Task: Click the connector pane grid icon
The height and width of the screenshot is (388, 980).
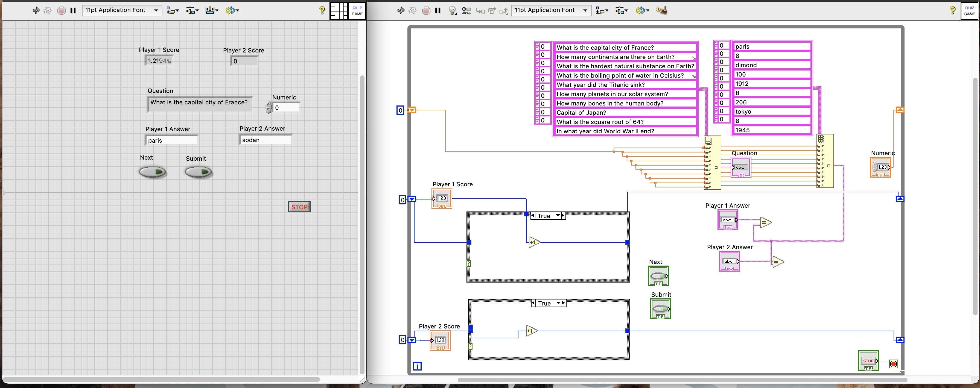Action: 339,10
